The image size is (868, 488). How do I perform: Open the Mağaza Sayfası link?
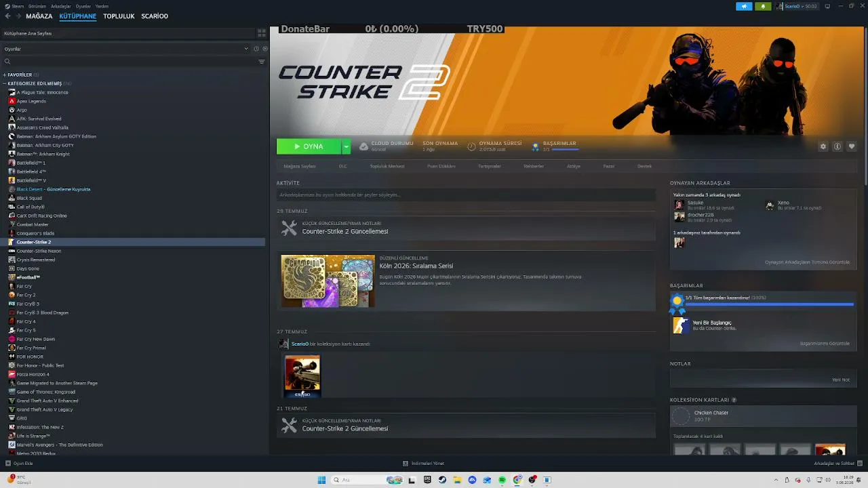click(300, 166)
